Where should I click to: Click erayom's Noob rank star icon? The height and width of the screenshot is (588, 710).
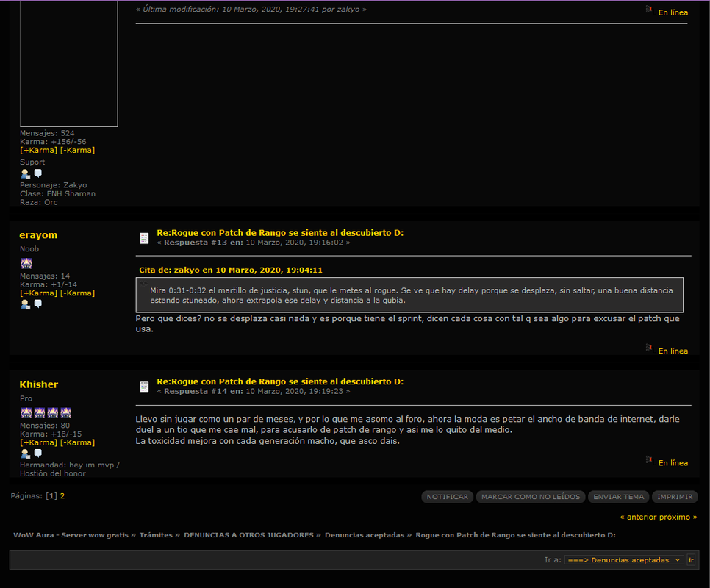click(x=26, y=263)
